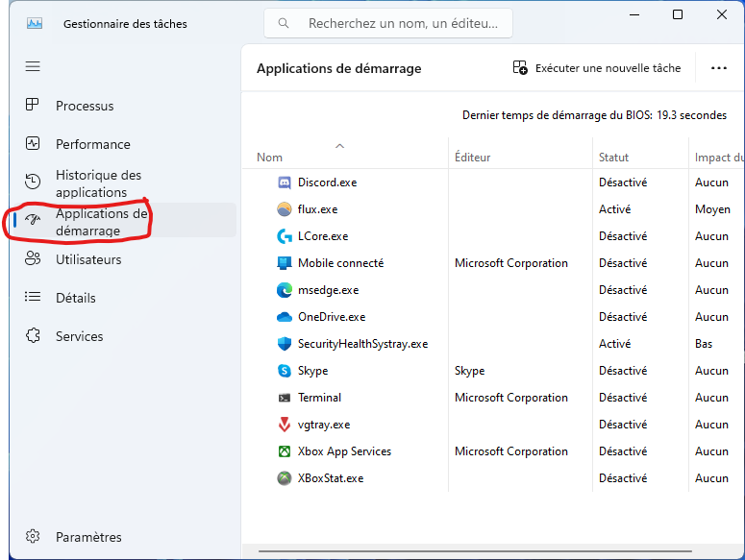The width and height of the screenshot is (745, 560).
Task: Select the LCore.exe row name
Action: (323, 236)
